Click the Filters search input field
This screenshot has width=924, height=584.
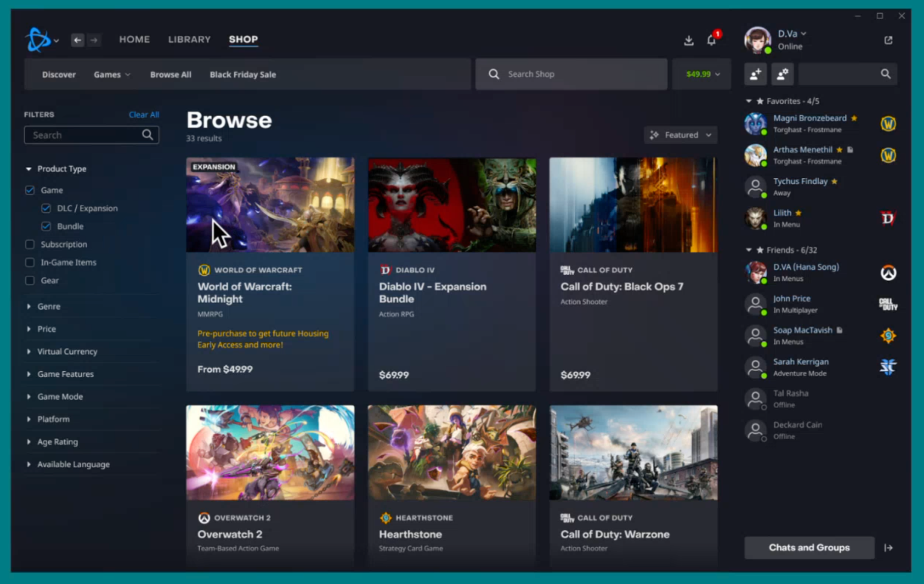[x=92, y=135]
